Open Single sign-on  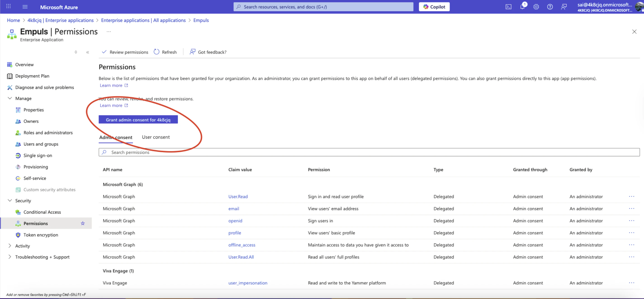pyautogui.click(x=38, y=156)
